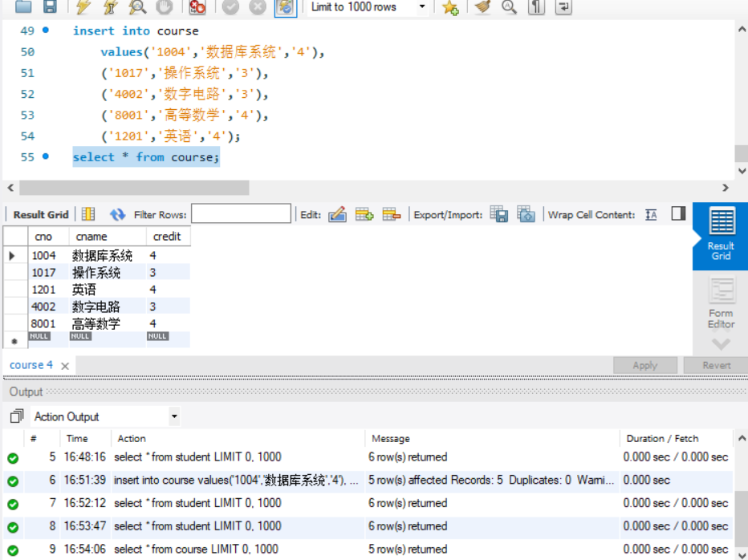Viewport: 748px width, 560px height.
Task: Close the course 4 result tab
Action: click(x=65, y=366)
